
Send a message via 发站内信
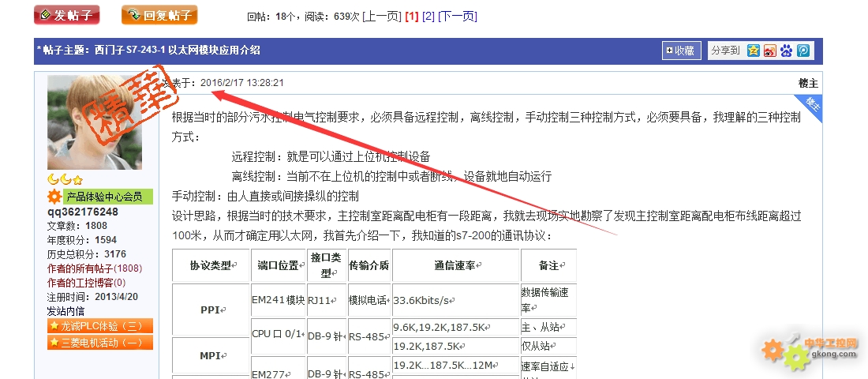tap(65, 311)
